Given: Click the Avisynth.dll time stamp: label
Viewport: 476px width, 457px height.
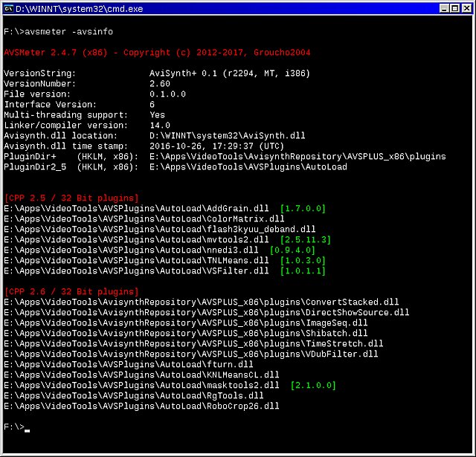Looking at the screenshot, I should click(x=66, y=146).
